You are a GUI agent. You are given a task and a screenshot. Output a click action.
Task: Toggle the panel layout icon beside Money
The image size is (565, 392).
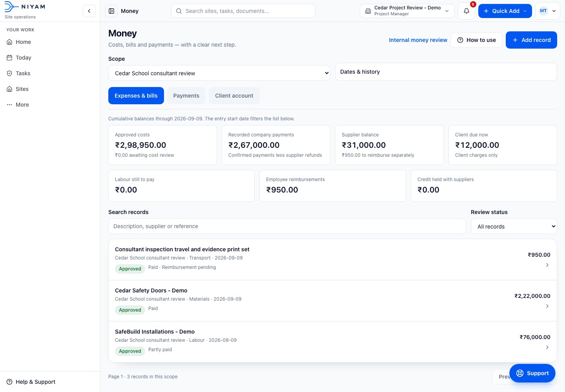[x=111, y=11]
